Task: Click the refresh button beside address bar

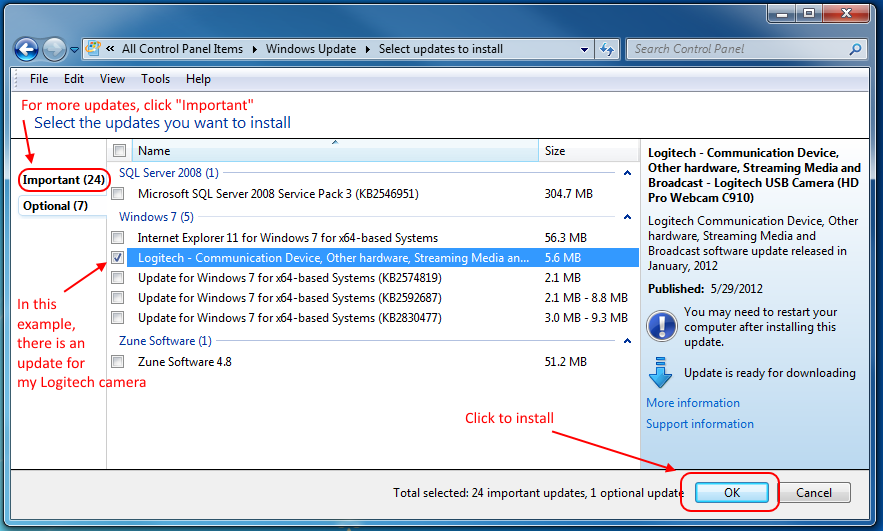Action: pyautogui.click(x=608, y=49)
